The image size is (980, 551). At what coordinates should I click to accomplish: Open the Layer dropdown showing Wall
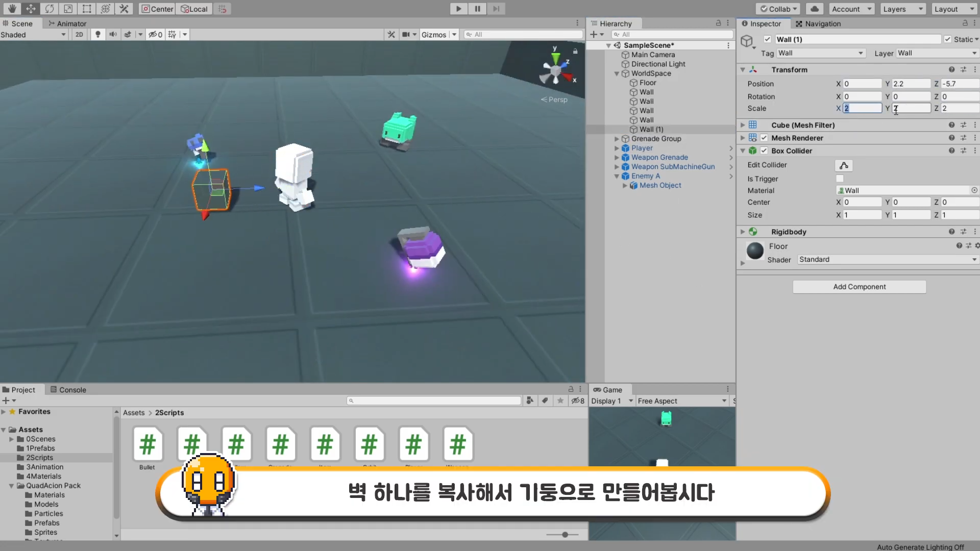pos(937,53)
